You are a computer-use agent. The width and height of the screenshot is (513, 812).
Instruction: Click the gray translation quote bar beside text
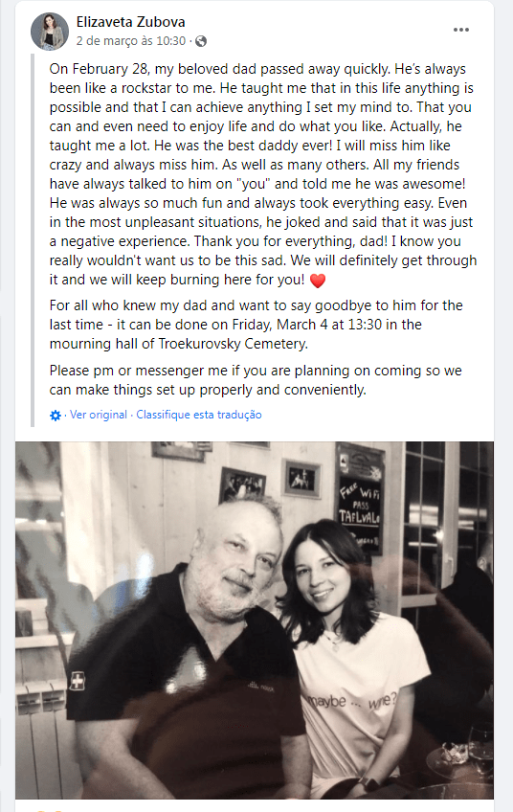[x=33, y=240]
